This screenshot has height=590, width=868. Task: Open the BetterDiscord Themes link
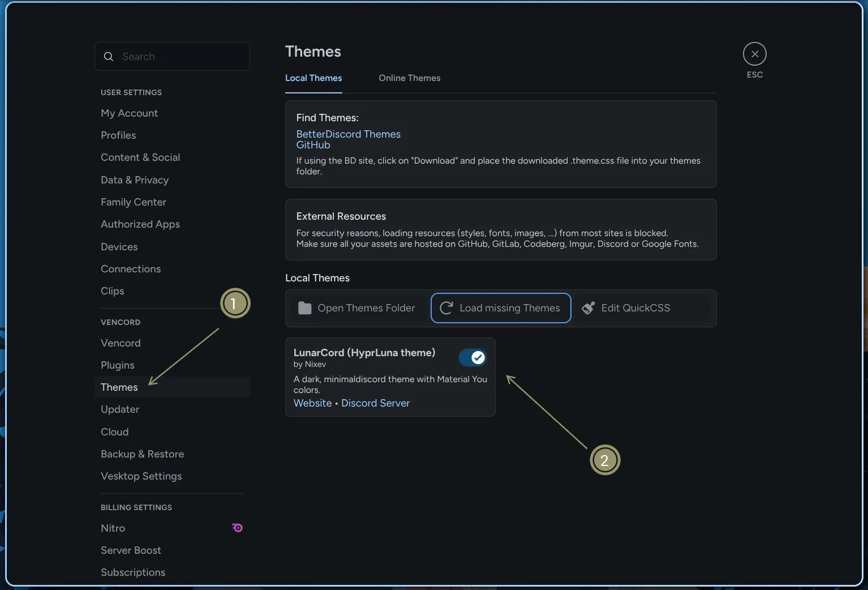click(x=348, y=134)
